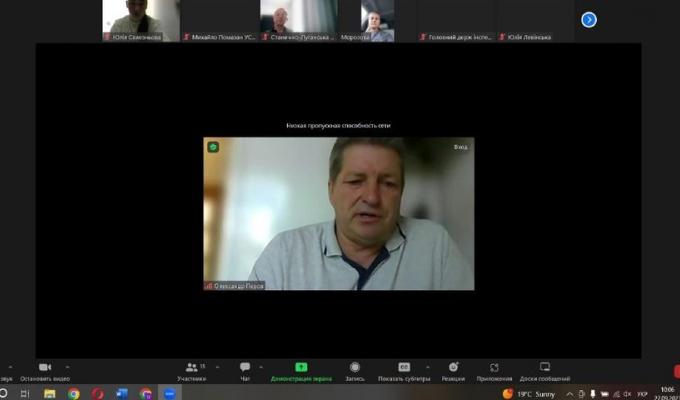Screen dimensions: 680x400
Task: Open the Word taskbar icon
Action: tap(122, 393)
